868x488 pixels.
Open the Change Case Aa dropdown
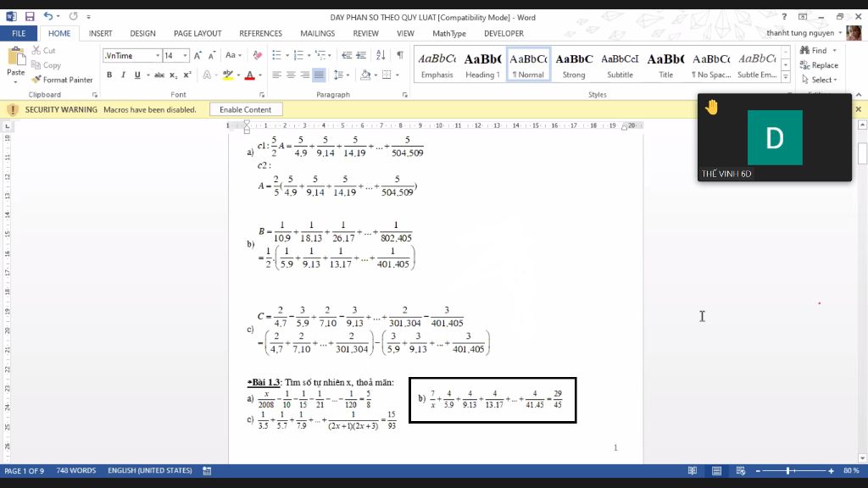coord(233,55)
